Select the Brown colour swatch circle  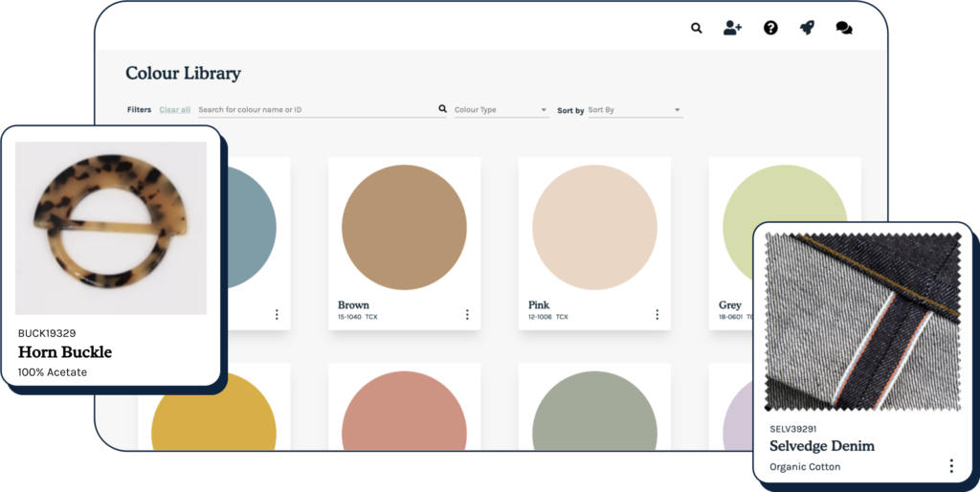point(405,228)
